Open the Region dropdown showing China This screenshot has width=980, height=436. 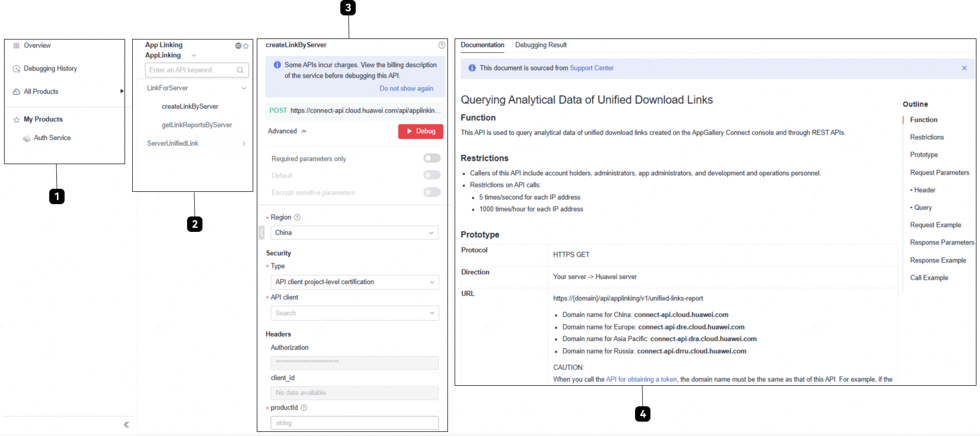pyautogui.click(x=355, y=233)
